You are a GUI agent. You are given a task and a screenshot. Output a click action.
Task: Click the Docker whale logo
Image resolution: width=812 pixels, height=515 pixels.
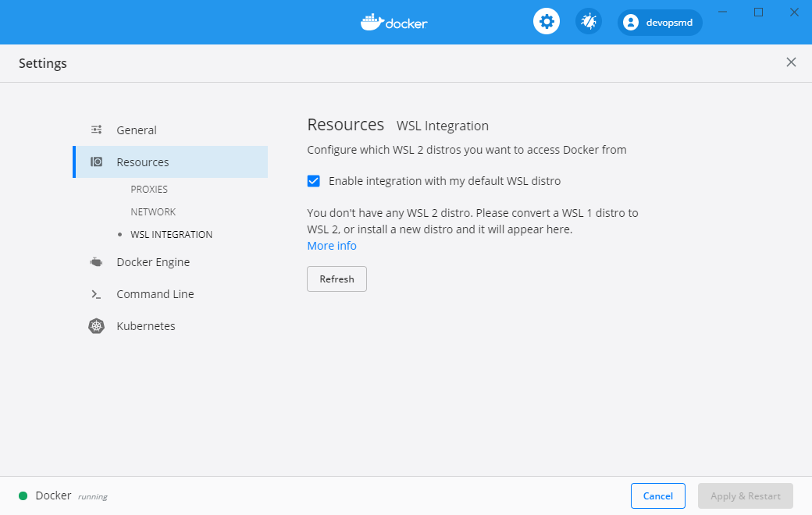click(x=372, y=22)
